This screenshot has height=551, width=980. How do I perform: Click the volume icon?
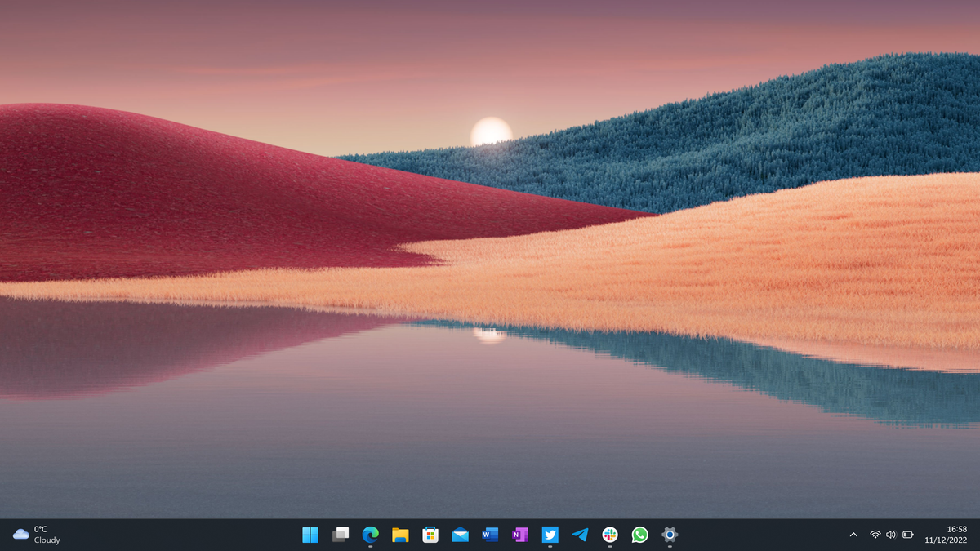click(x=890, y=535)
